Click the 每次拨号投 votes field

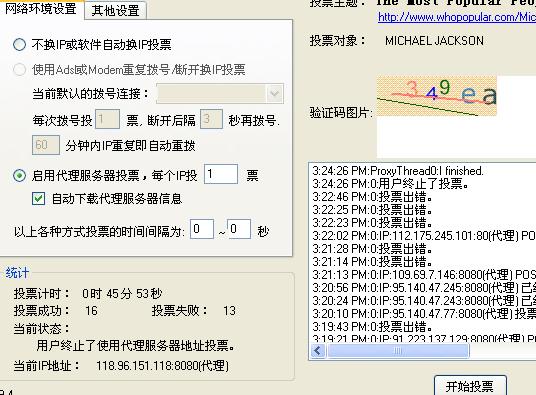[x=107, y=119]
